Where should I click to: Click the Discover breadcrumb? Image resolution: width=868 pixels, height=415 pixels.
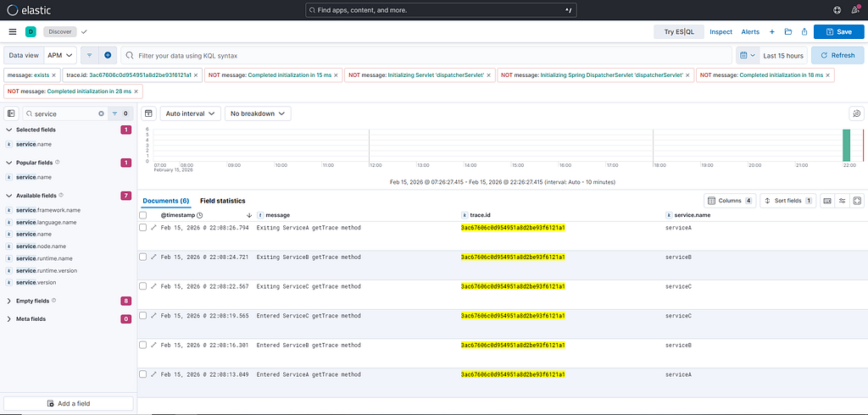(x=60, y=32)
